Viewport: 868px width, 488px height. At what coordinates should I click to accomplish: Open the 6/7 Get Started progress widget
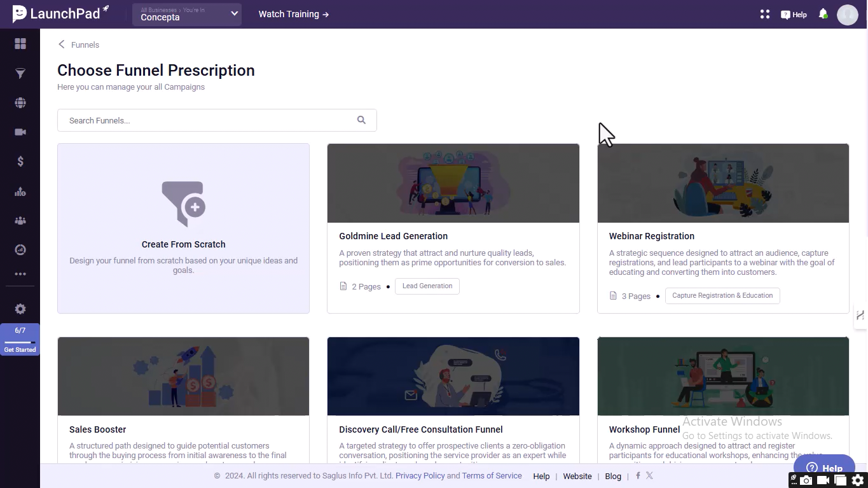coord(20,340)
